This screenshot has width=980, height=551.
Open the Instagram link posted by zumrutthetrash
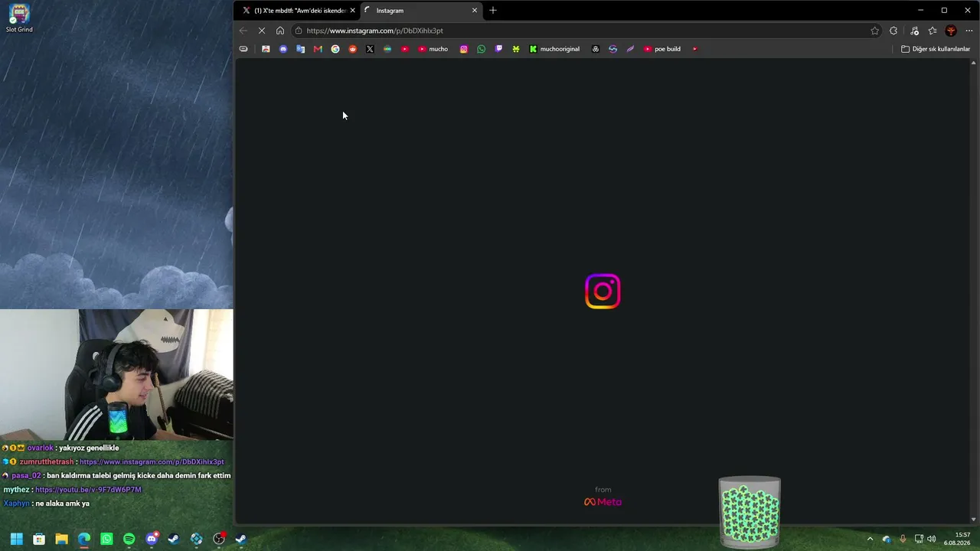pos(152,462)
